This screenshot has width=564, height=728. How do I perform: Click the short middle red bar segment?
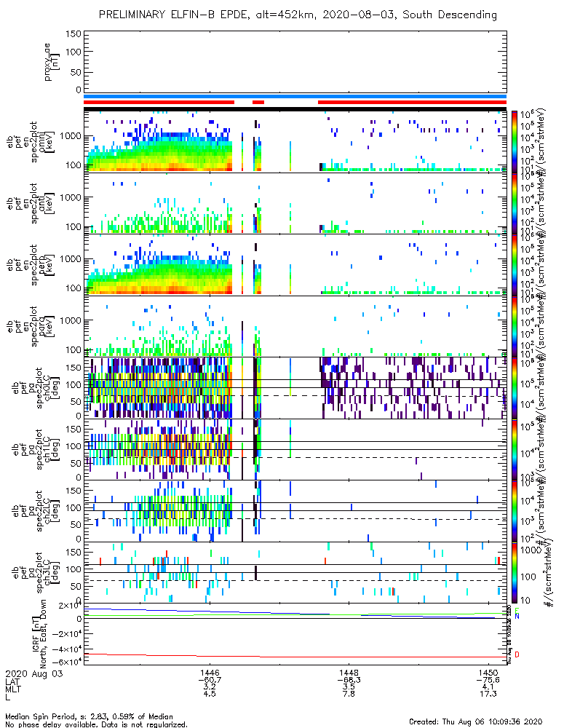coord(258,102)
